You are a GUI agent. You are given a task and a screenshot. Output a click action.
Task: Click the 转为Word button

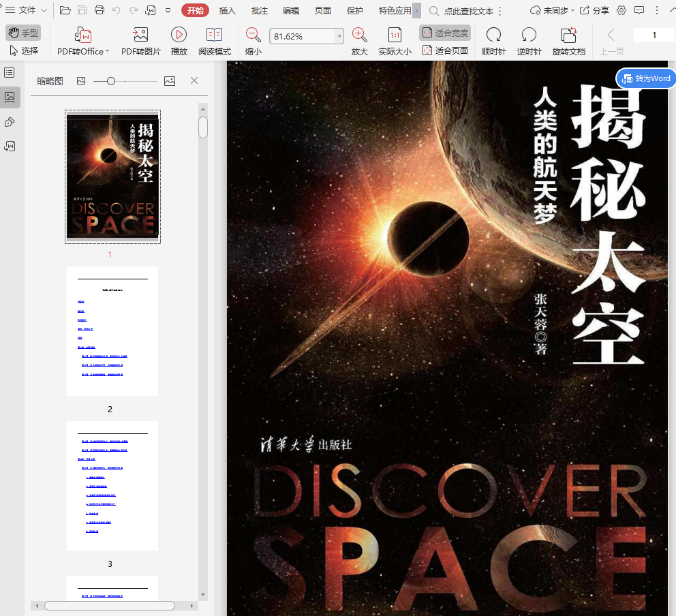pyautogui.click(x=646, y=78)
